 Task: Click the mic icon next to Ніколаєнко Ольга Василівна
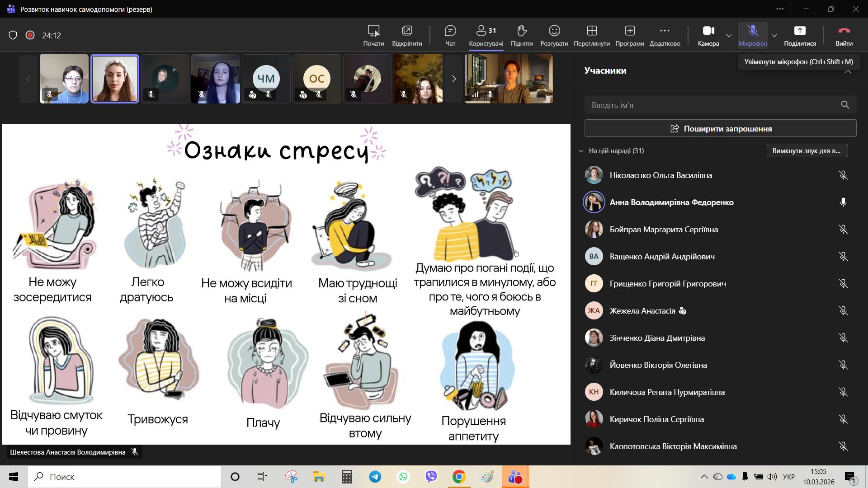843,175
